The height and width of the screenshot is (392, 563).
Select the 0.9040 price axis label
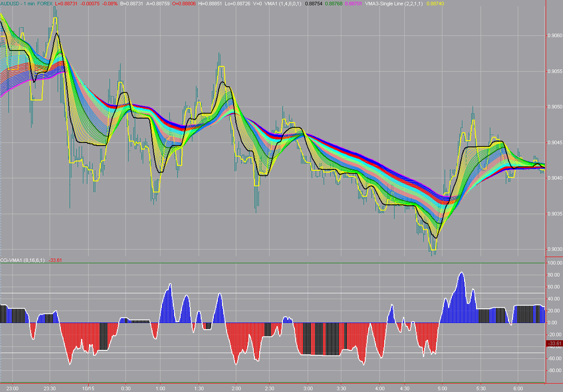click(555, 178)
